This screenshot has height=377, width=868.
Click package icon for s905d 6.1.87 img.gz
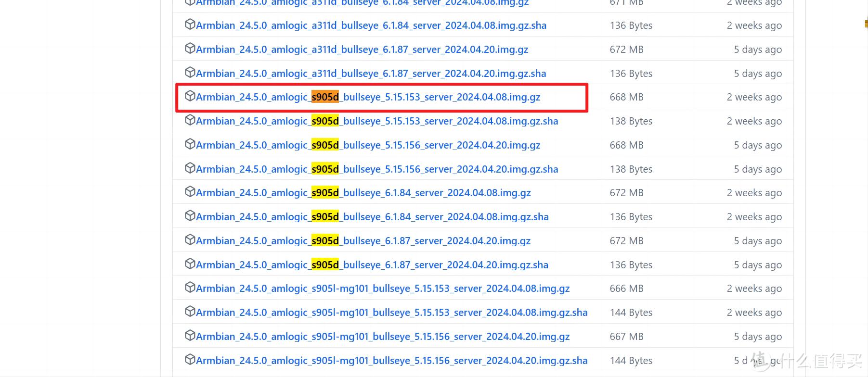coord(190,240)
